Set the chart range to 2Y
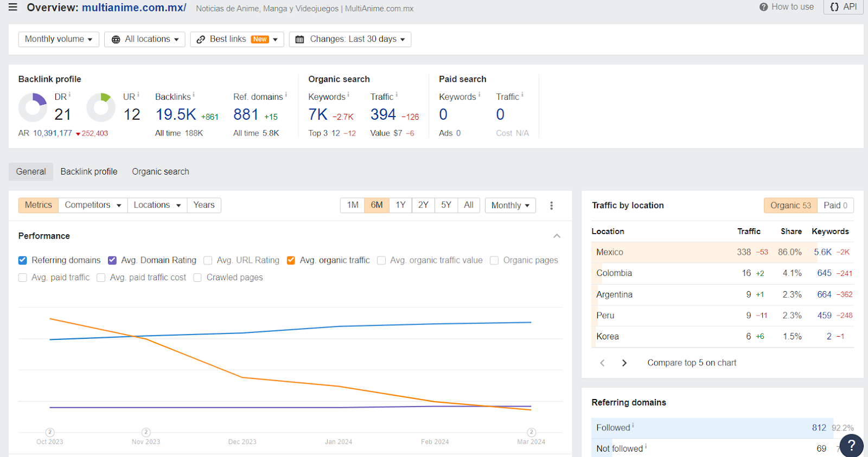Screen dimensions: 868x457 click(x=423, y=205)
